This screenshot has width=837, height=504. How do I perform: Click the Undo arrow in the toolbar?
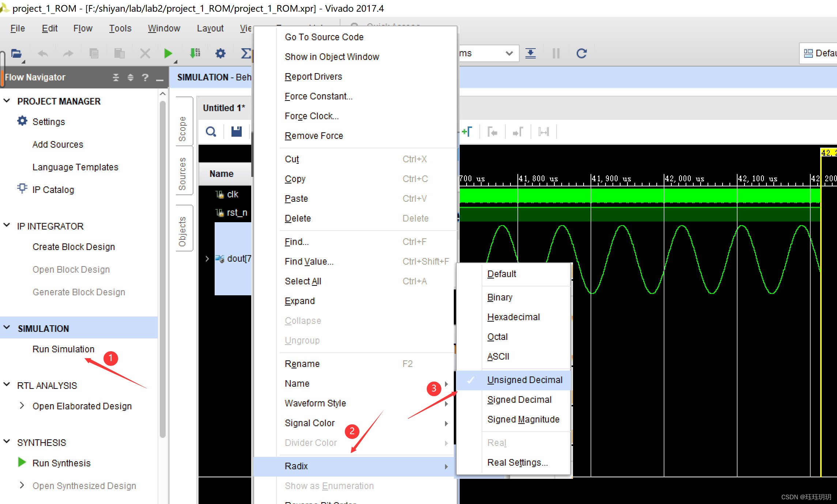pyautogui.click(x=43, y=53)
